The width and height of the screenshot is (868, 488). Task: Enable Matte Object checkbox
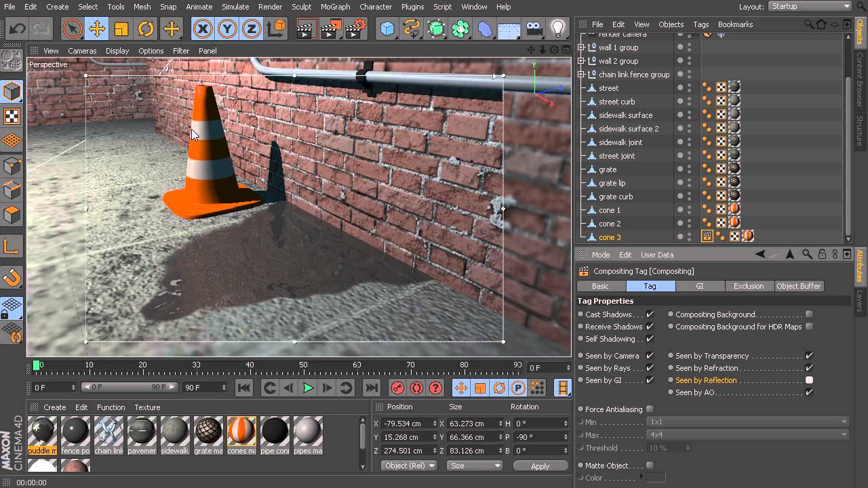click(x=650, y=466)
